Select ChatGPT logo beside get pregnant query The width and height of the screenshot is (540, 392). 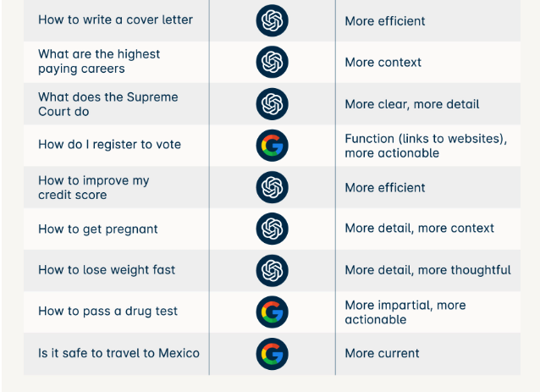(x=272, y=229)
